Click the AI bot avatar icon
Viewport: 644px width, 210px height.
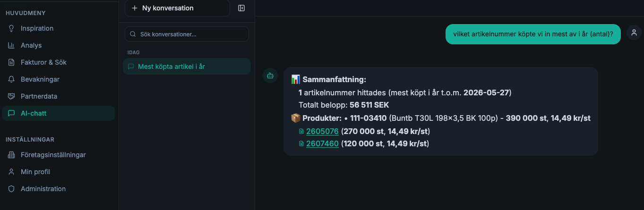270,76
